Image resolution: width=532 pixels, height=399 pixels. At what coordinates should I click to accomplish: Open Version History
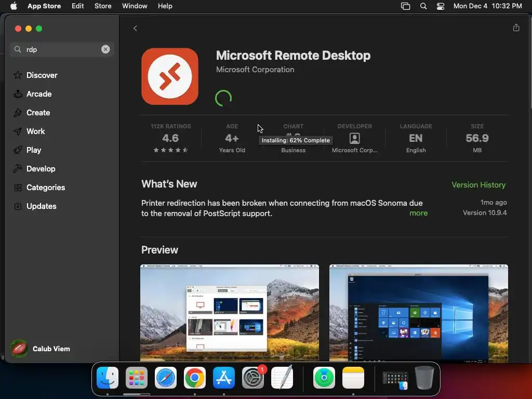click(478, 185)
